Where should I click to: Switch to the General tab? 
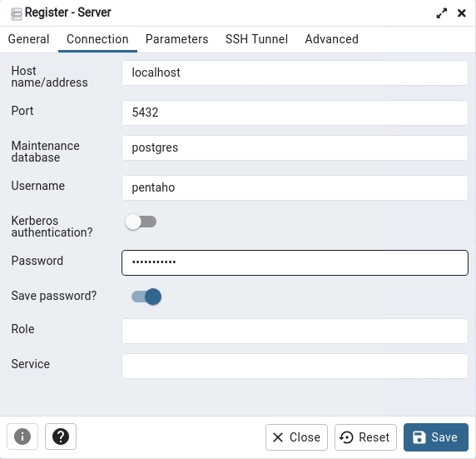28,39
